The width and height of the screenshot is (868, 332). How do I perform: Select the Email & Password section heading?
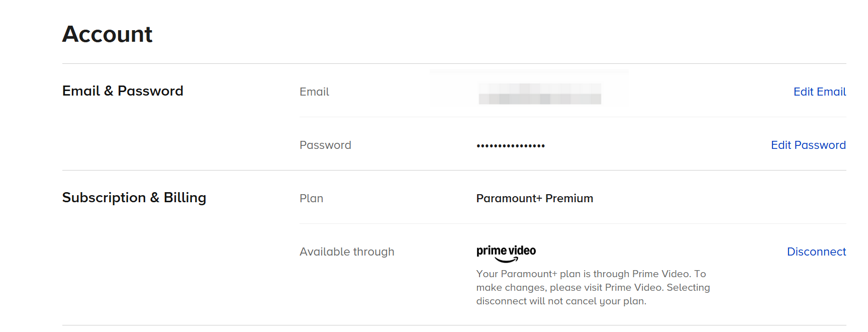tap(123, 91)
